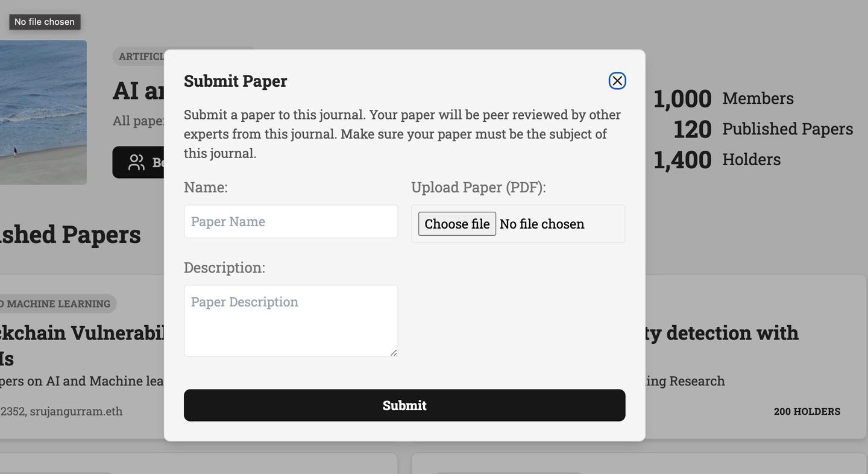
Task: Click the 'Upload Paper (PDF):' label
Action: (x=478, y=187)
